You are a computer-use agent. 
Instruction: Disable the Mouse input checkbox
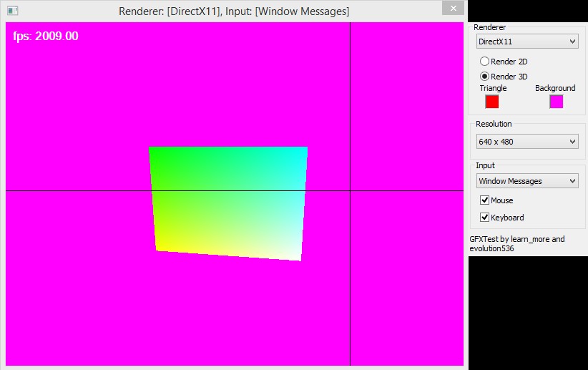coord(484,200)
